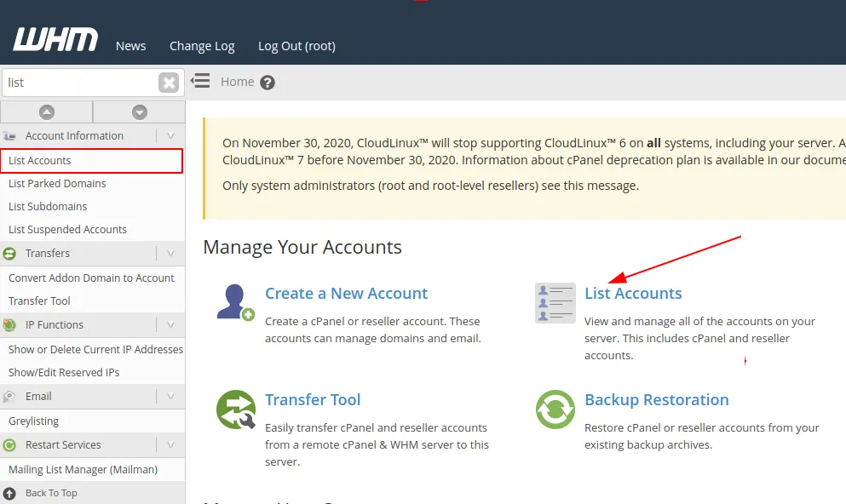Click the Back To Top label

(x=51, y=493)
